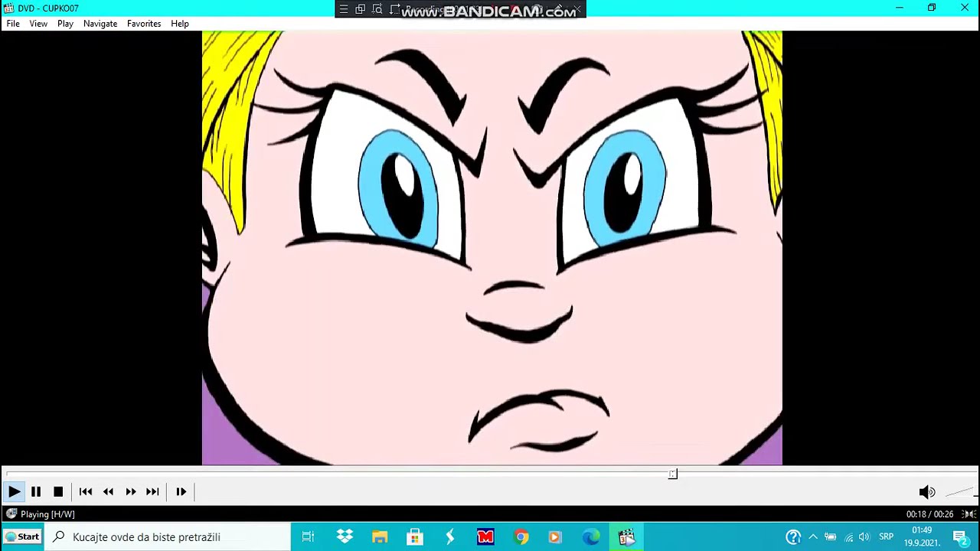Click the Play button in the player controls
The height and width of the screenshot is (551, 980).
click(14, 491)
